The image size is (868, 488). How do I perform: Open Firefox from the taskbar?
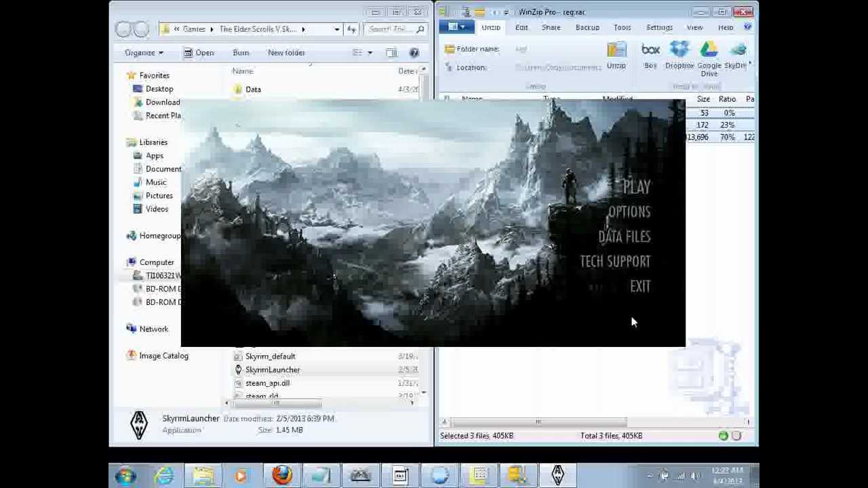click(282, 476)
